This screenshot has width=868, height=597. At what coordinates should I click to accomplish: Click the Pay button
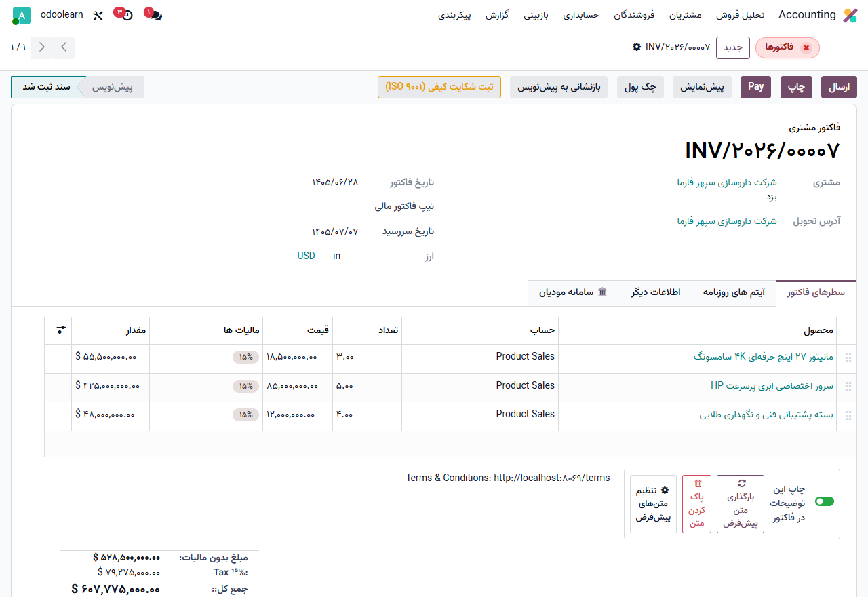coord(755,87)
